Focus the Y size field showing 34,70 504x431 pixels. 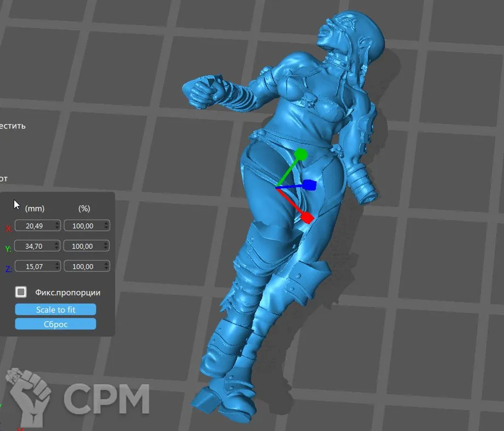click(x=34, y=246)
